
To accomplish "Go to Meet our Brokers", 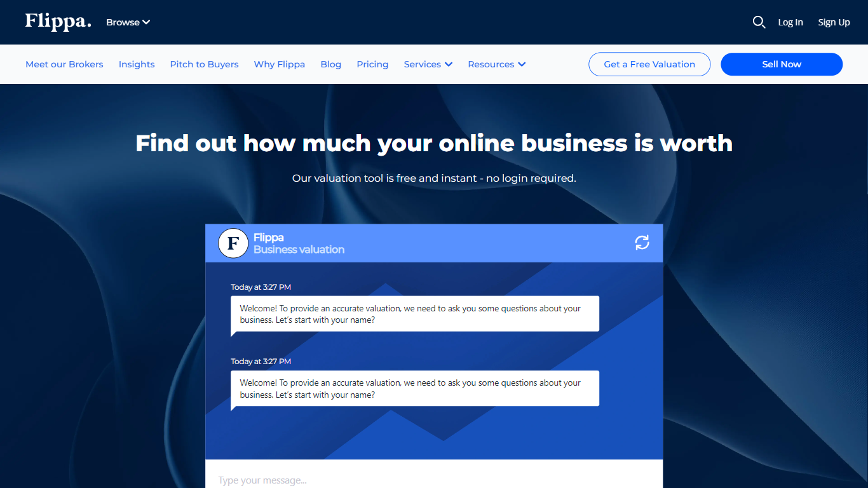I will pos(64,64).
